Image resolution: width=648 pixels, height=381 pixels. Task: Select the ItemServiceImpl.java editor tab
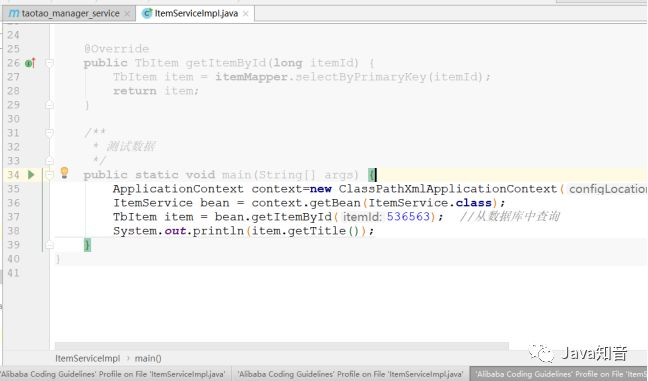point(195,14)
